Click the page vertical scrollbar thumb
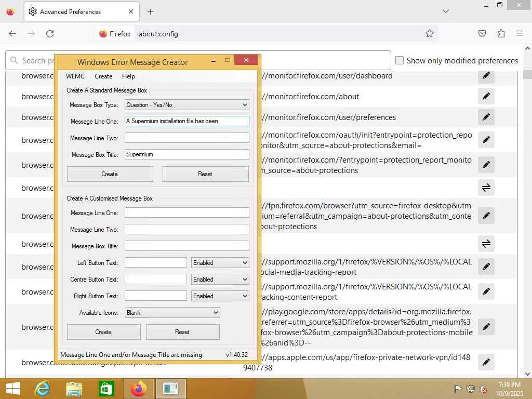The image size is (532, 399). point(528,74)
